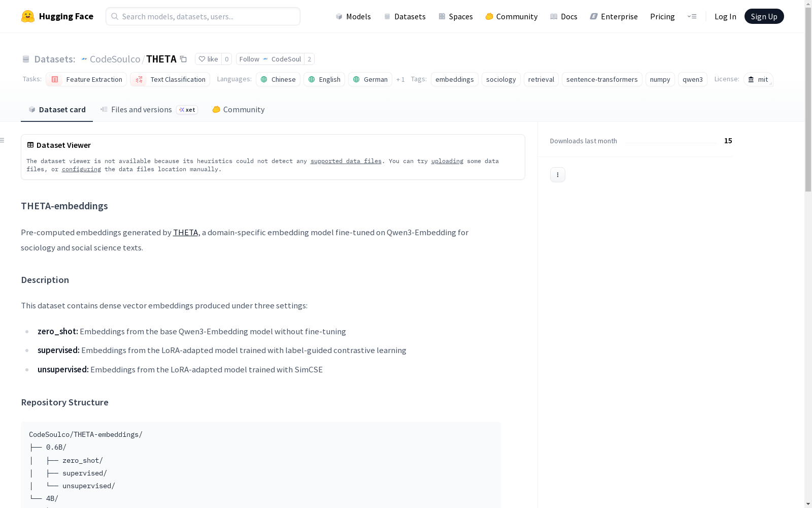Click the Description heading
The image size is (812, 508).
point(45,280)
